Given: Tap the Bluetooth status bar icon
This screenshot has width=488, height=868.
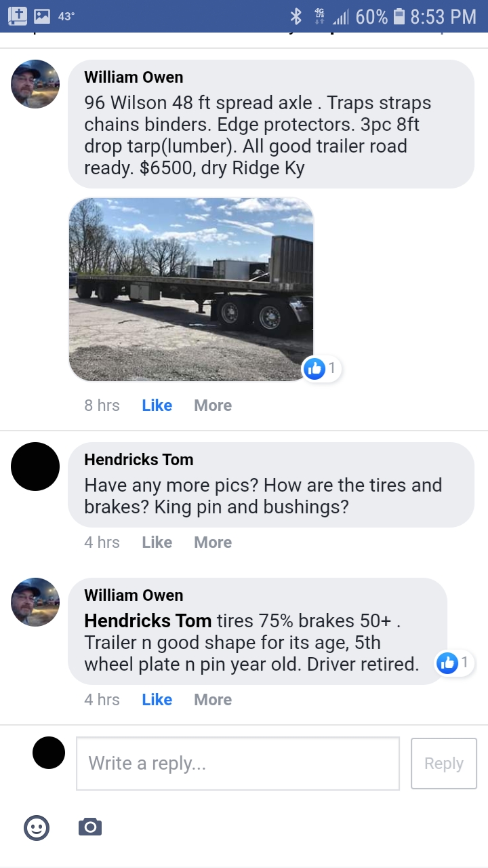Looking at the screenshot, I should point(296,16).
